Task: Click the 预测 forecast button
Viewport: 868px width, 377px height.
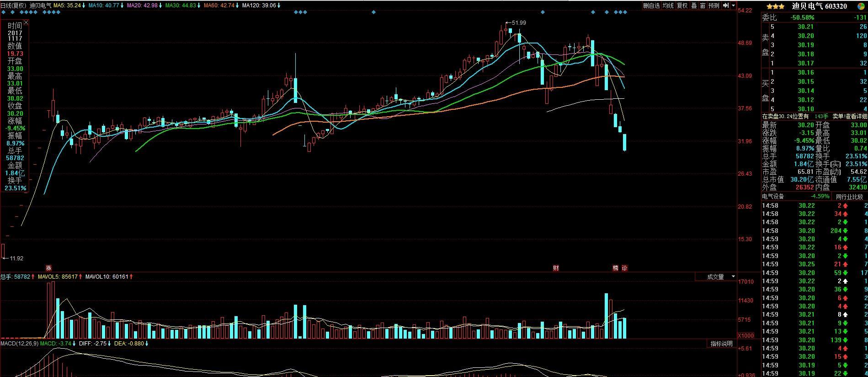Action: coord(714,5)
